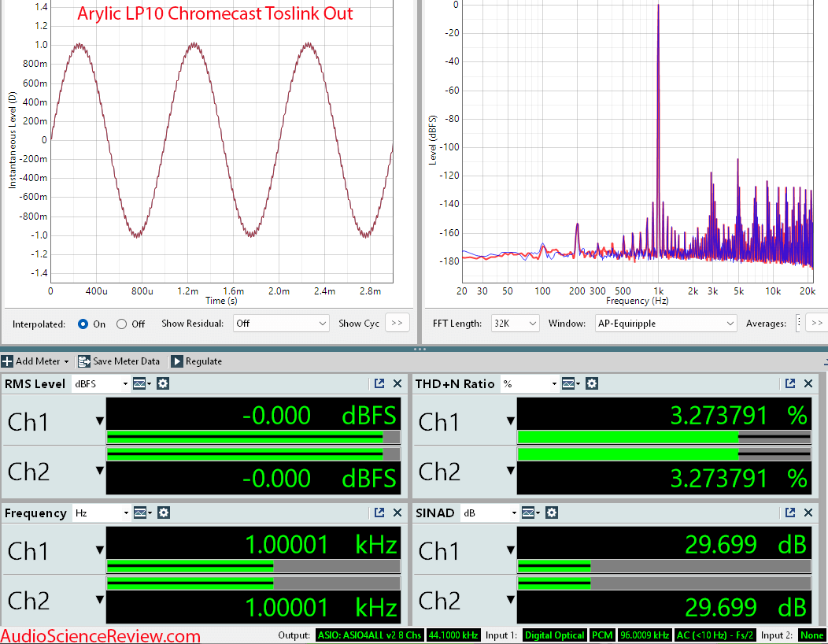The image size is (828, 644).
Task: Close the RMS Level meter
Action: (397, 383)
